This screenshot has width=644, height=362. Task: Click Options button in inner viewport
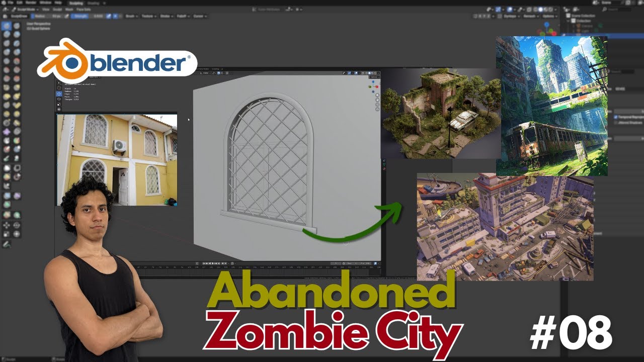click(374, 77)
